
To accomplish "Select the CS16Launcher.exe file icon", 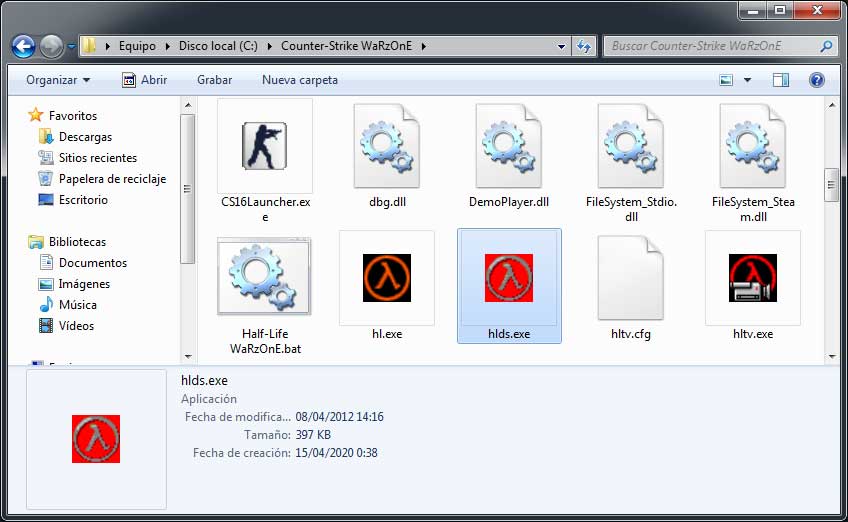I will coord(265,146).
